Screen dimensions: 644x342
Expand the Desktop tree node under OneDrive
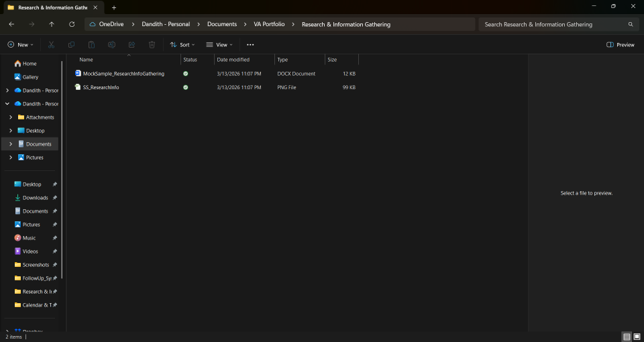[x=11, y=131]
